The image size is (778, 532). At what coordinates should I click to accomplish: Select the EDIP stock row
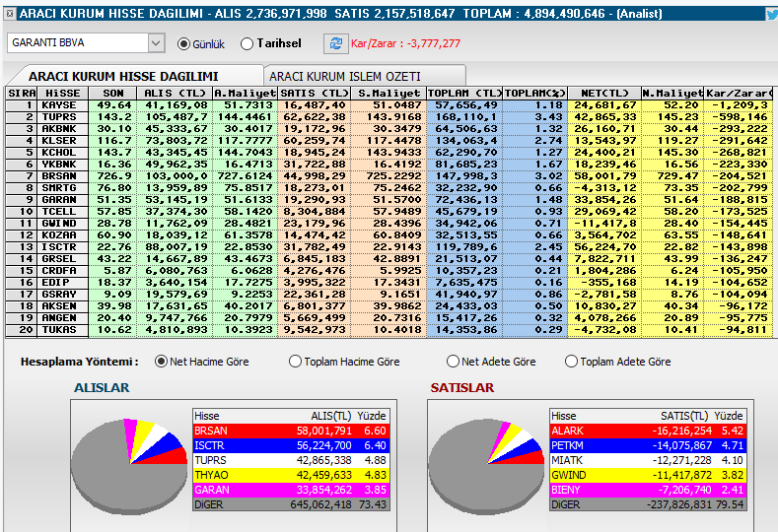point(389,283)
